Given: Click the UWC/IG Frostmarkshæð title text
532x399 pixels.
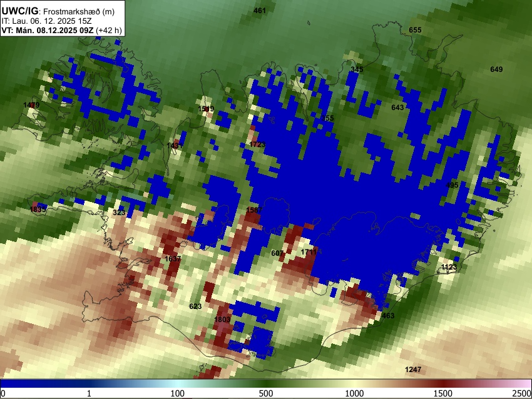Looking at the screenshot, I should tap(58, 11).
